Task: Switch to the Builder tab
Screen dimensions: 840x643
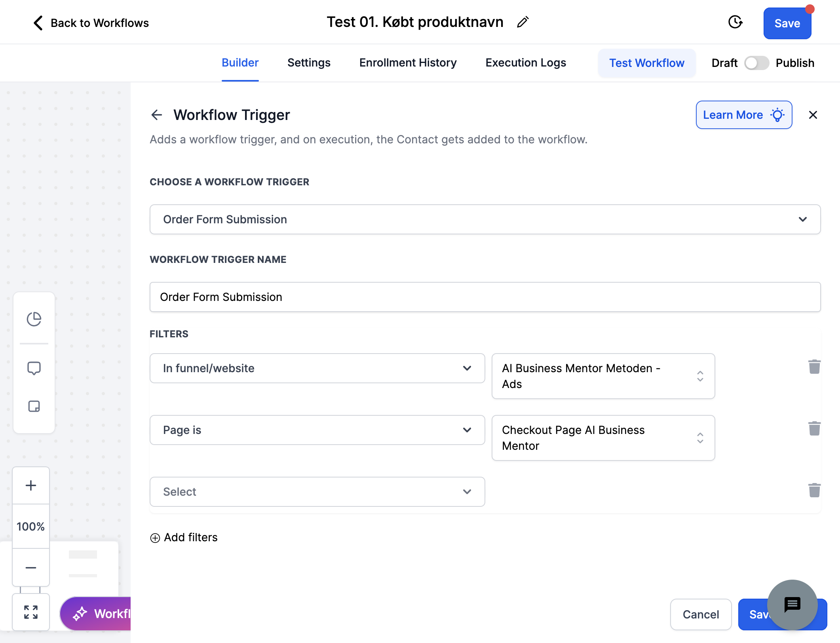Action: (240, 63)
